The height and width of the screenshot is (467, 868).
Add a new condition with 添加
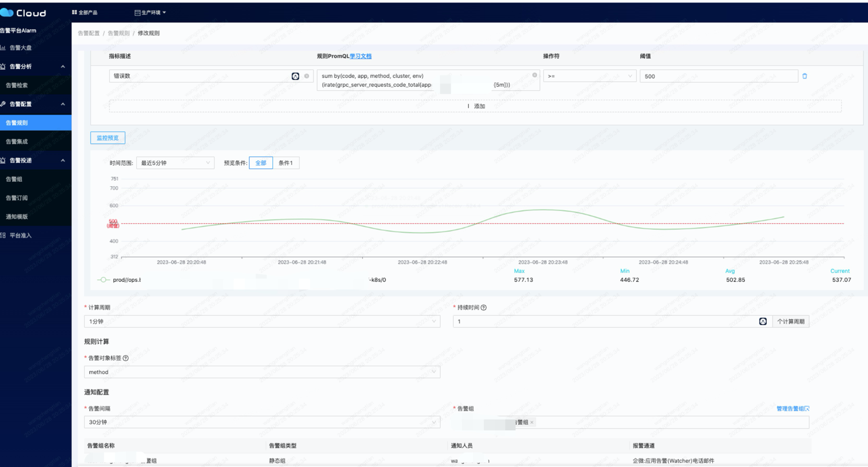(475, 106)
